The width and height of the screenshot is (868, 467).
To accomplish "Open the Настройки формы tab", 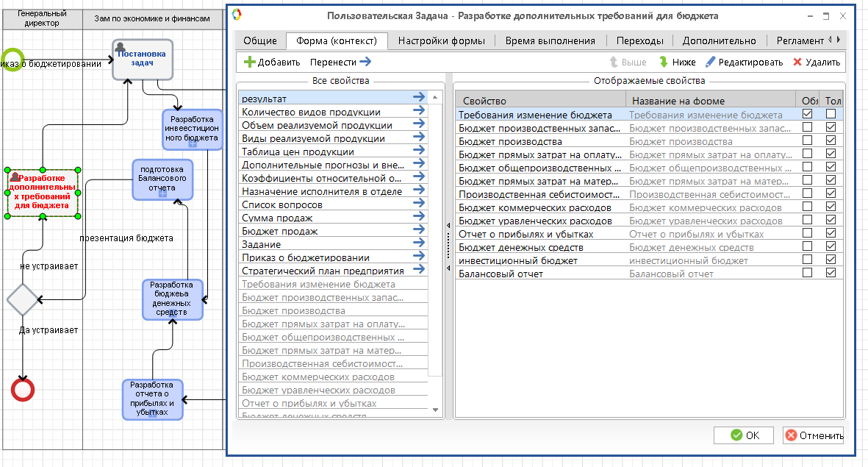I will (441, 40).
